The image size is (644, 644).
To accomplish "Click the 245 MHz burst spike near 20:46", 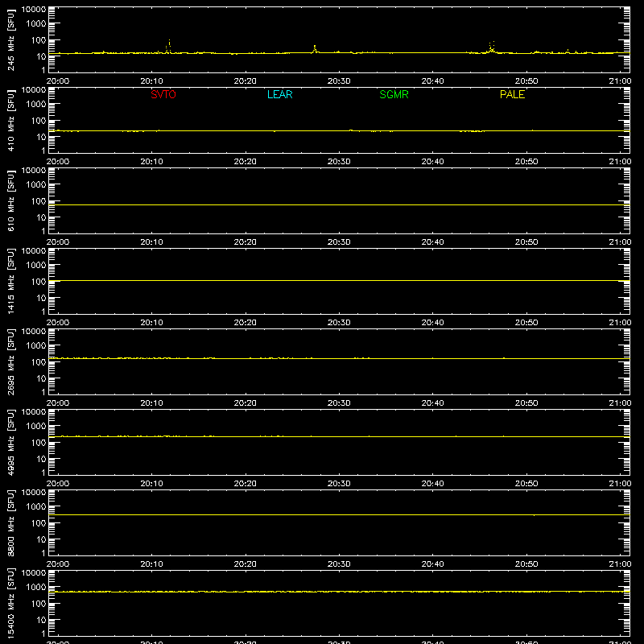I will [492, 47].
